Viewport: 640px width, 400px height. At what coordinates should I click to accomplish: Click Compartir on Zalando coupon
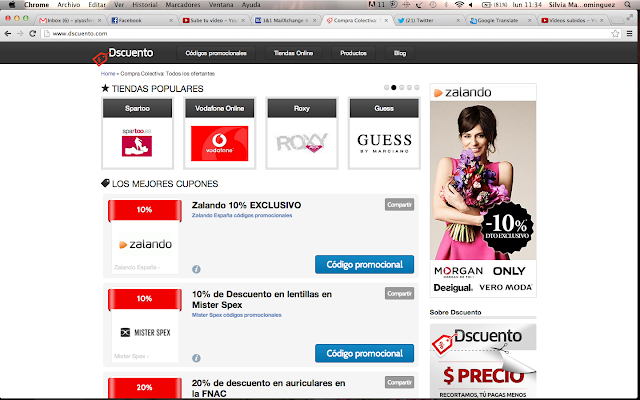[399, 204]
